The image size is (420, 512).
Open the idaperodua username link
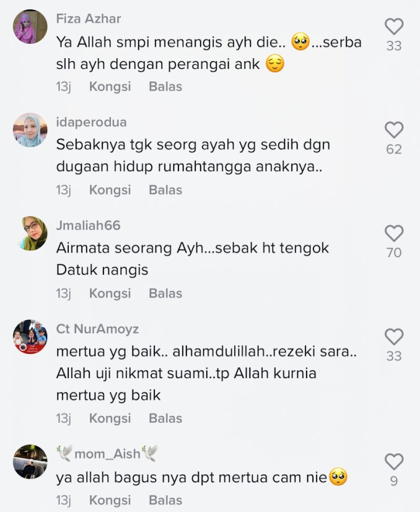92,123
